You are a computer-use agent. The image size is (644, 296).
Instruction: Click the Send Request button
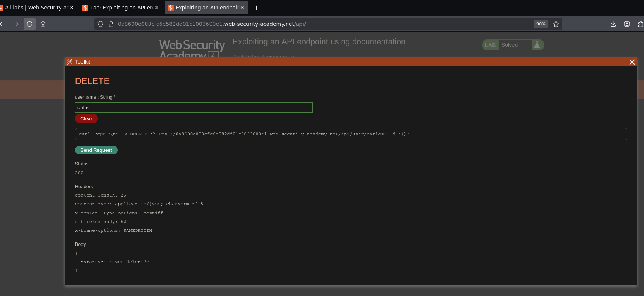coord(96,150)
